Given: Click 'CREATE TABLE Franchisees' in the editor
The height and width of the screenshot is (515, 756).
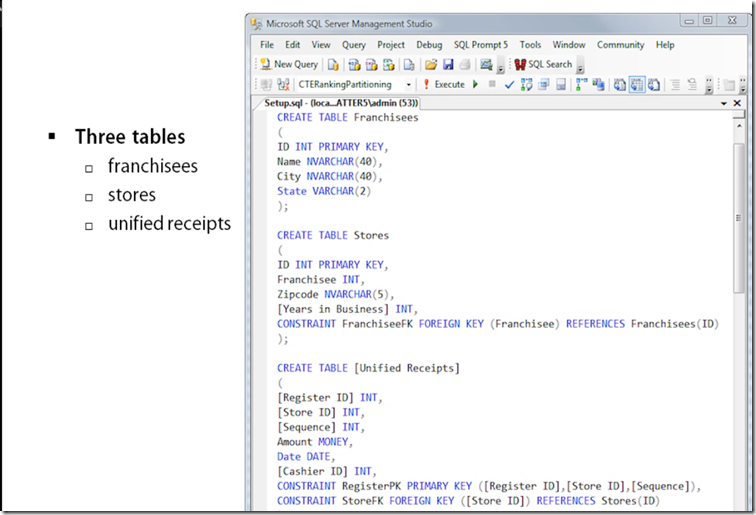Looking at the screenshot, I should click(x=347, y=117).
